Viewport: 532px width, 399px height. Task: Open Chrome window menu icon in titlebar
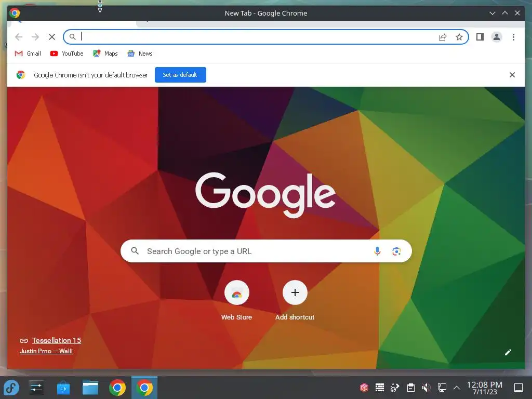[15, 13]
